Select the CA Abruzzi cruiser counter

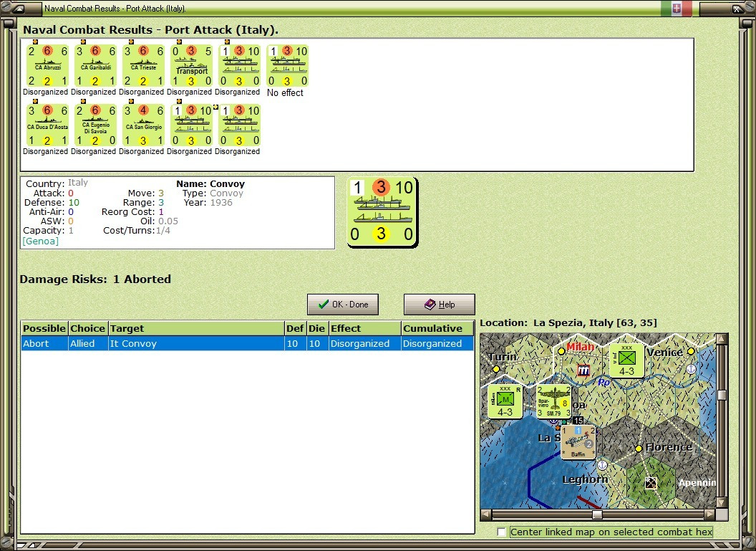47,66
